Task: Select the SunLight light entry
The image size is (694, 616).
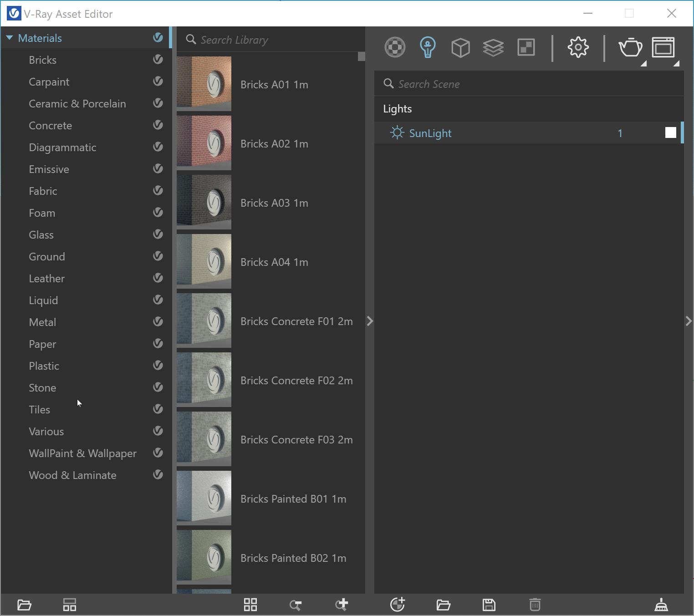Action: point(528,132)
